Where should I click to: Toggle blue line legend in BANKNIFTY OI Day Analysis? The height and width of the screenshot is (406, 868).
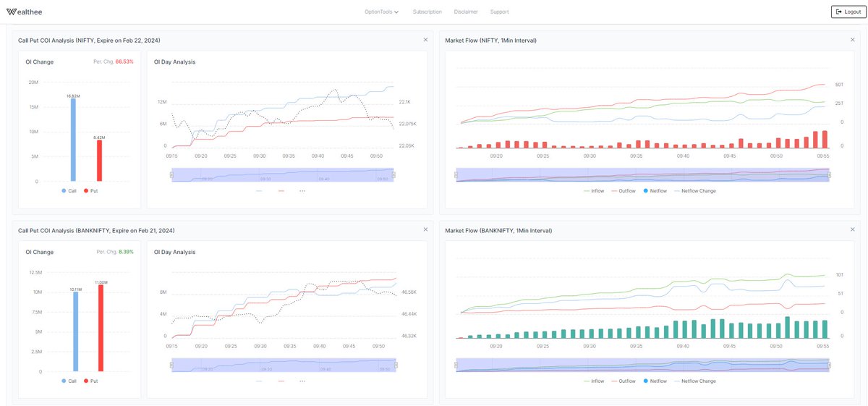[x=260, y=381]
